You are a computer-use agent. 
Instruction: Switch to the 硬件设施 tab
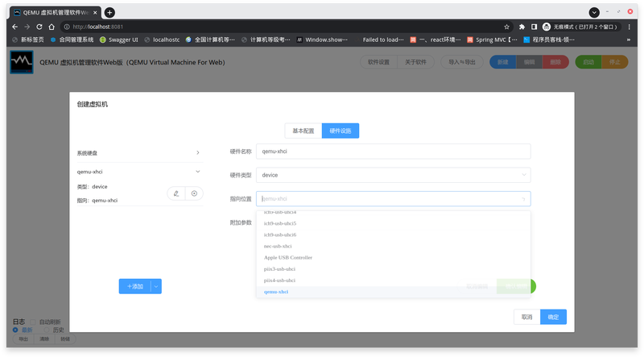pos(341,131)
